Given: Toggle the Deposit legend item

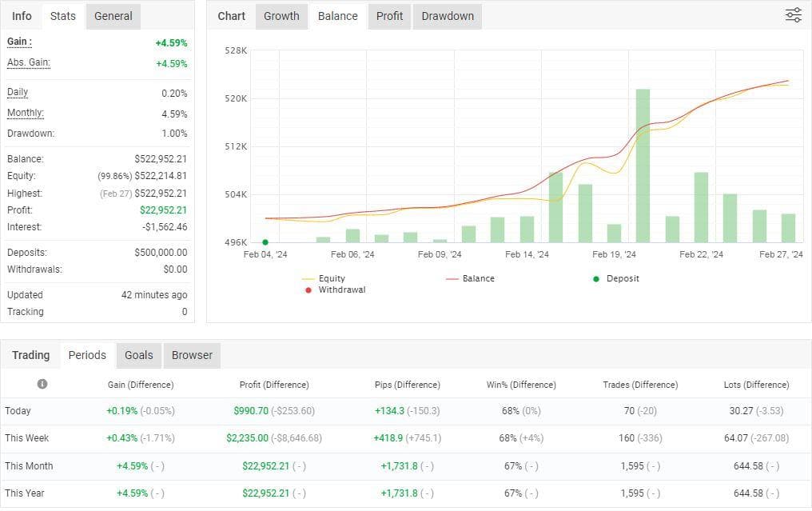Looking at the screenshot, I should tap(616, 278).
